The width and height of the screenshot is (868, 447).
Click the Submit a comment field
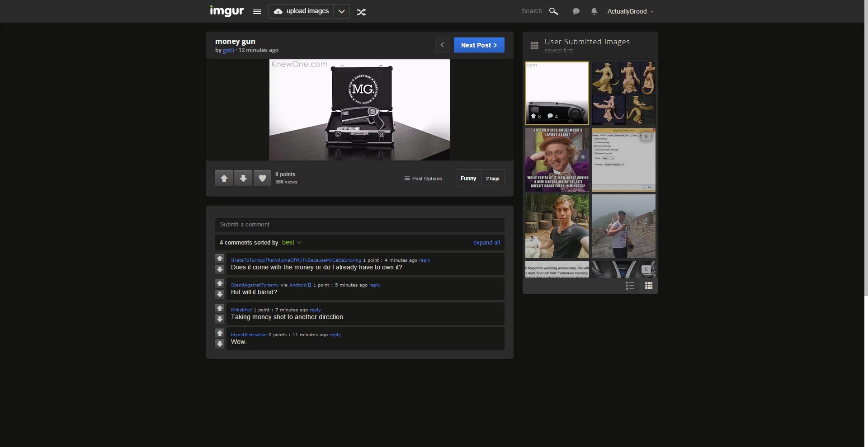click(x=359, y=225)
